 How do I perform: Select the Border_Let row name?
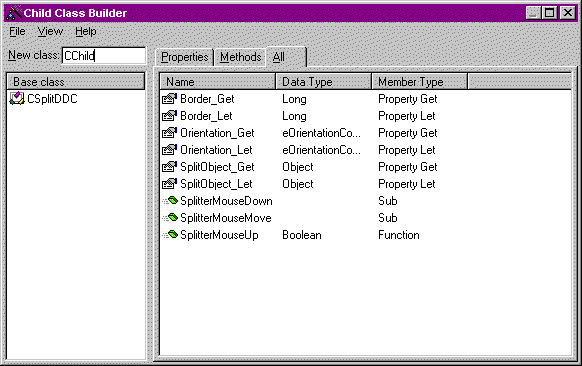[206, 116]
